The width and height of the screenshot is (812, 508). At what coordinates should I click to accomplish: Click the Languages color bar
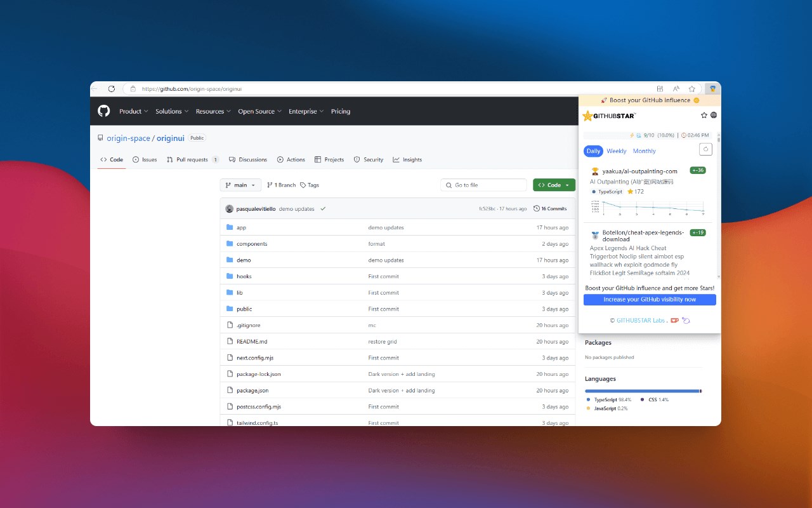(x=643, y=391)
